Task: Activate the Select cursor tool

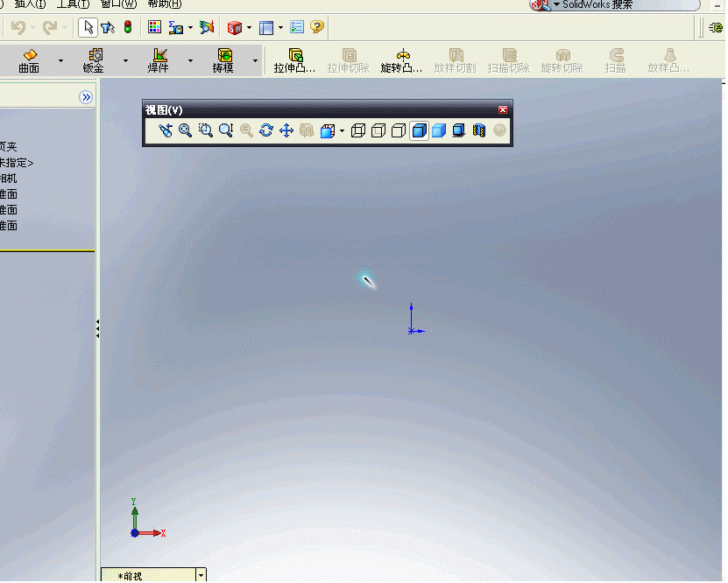Action: point(88,27)
